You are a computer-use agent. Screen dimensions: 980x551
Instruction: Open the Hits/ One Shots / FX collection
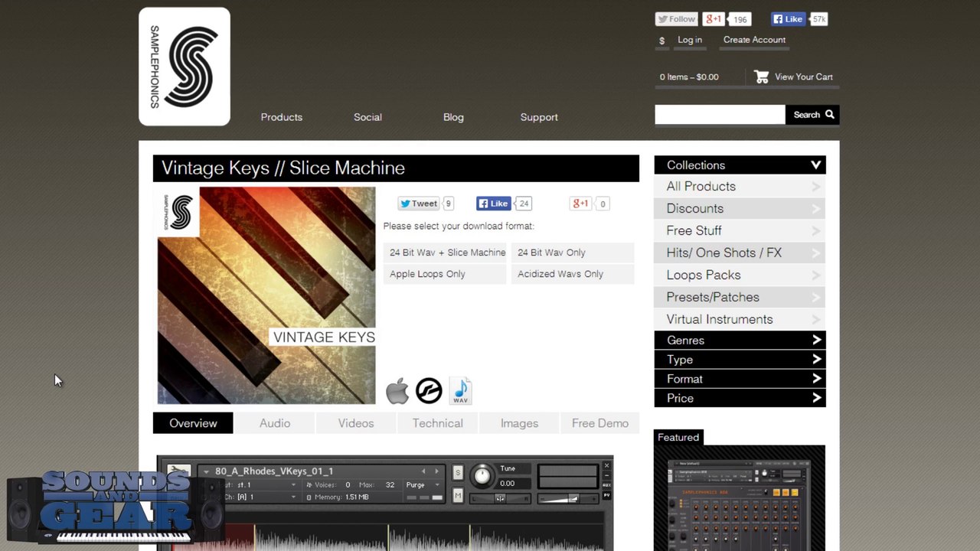point(740,253)
